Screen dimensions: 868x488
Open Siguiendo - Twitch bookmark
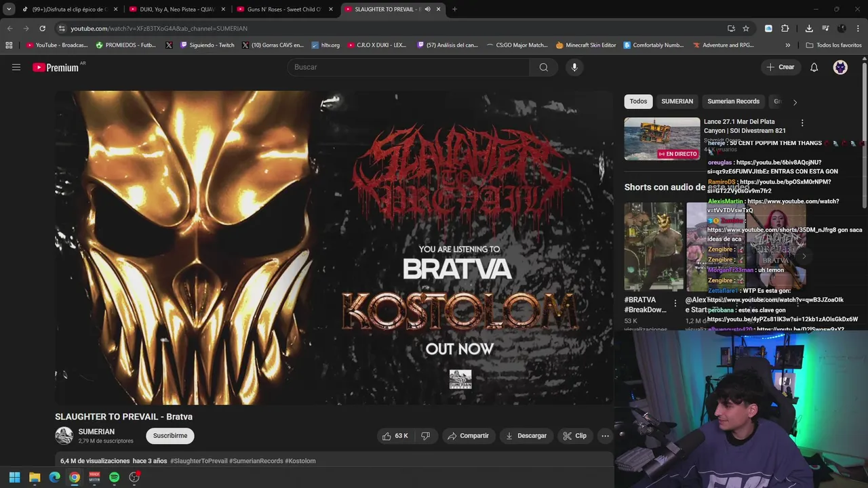pyautogui.click(x=207, y=45)
